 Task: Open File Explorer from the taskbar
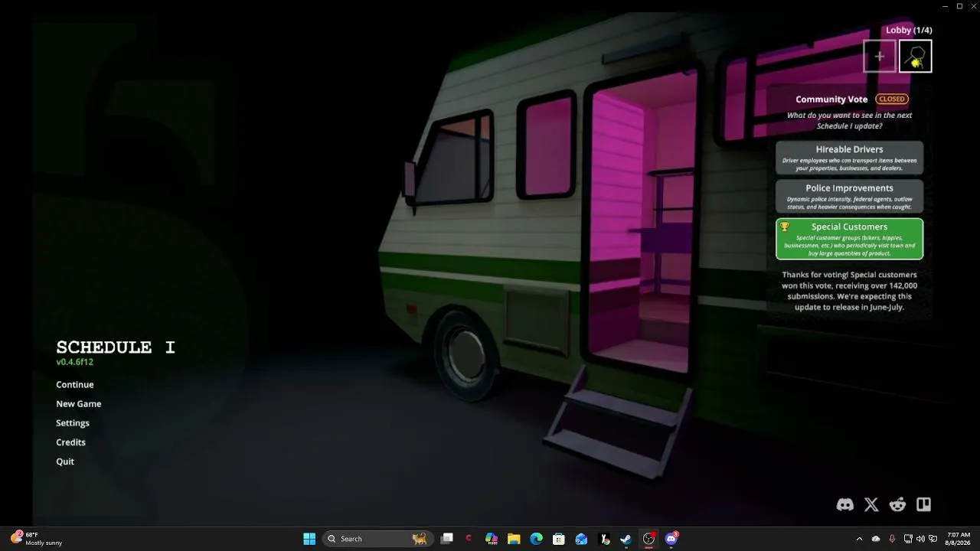[514, 539]
